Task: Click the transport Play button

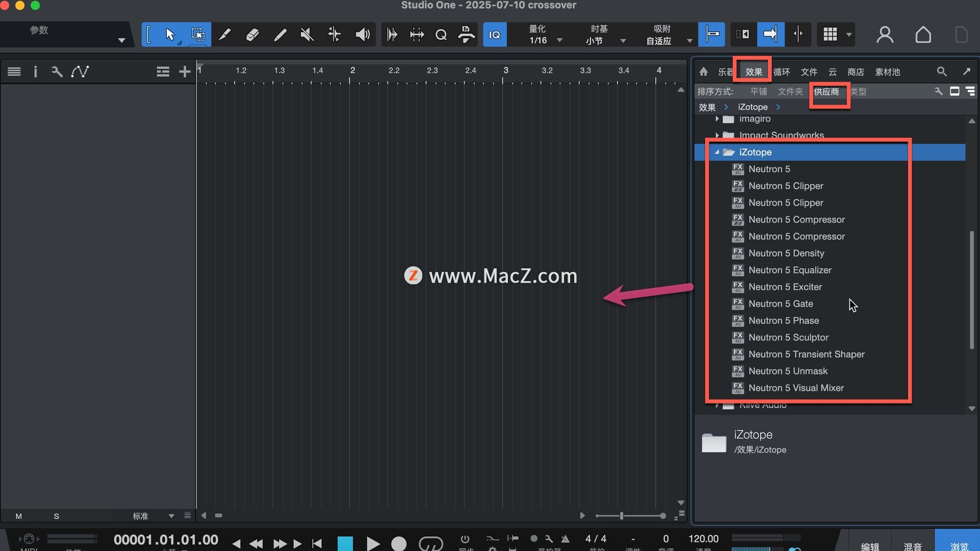Action: tap(373, 544)
